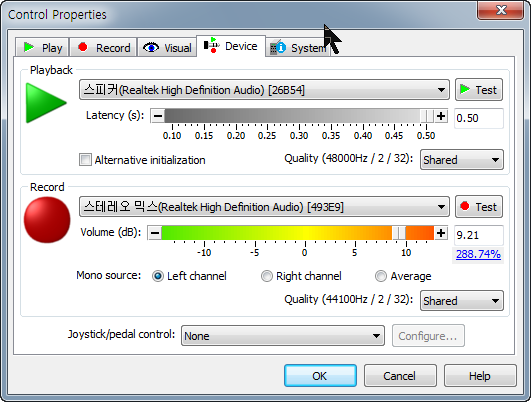
Task: Open the System tab
Action: tap(297, 48)
